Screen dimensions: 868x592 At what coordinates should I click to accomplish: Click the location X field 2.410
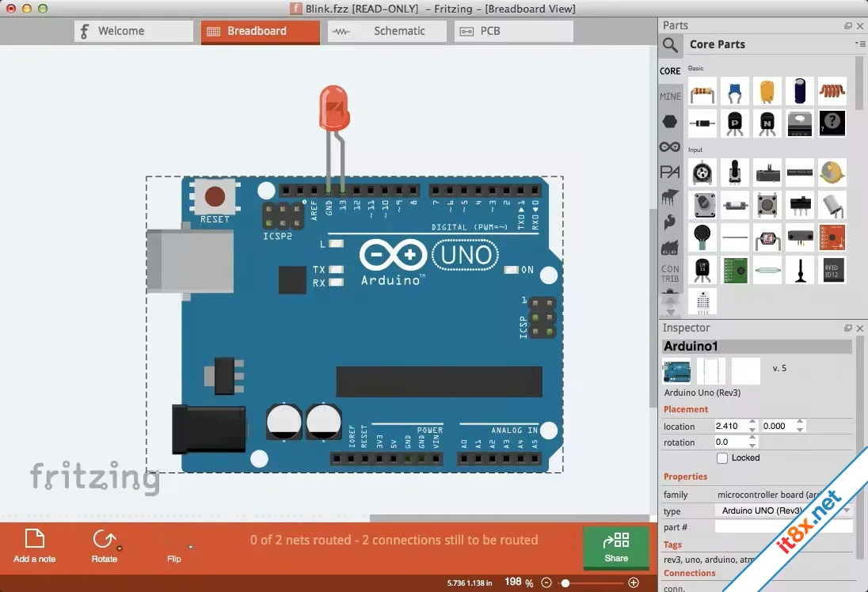(x=731, y=426)
